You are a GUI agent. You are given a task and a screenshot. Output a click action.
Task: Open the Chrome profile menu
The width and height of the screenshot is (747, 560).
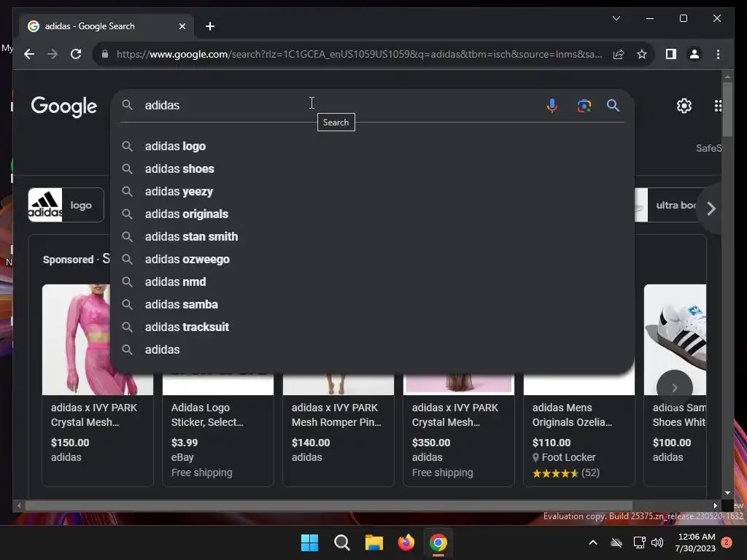click(694, 54)
